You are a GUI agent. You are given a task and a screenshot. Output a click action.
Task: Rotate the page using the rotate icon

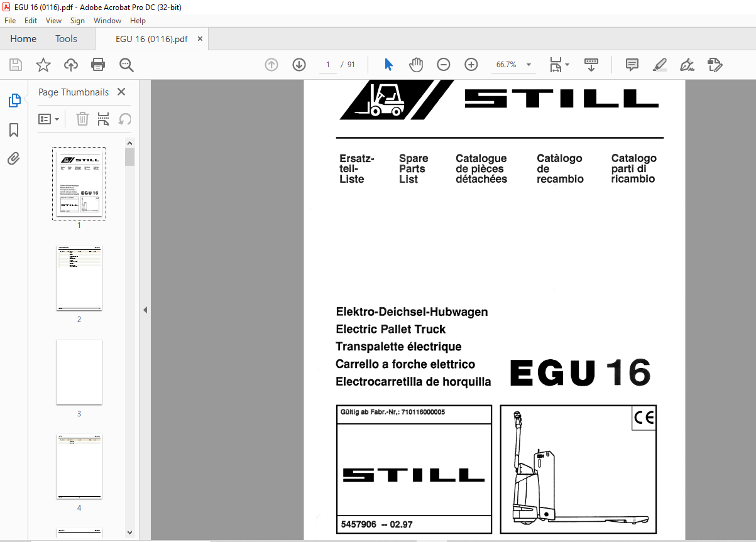(125, 119)
